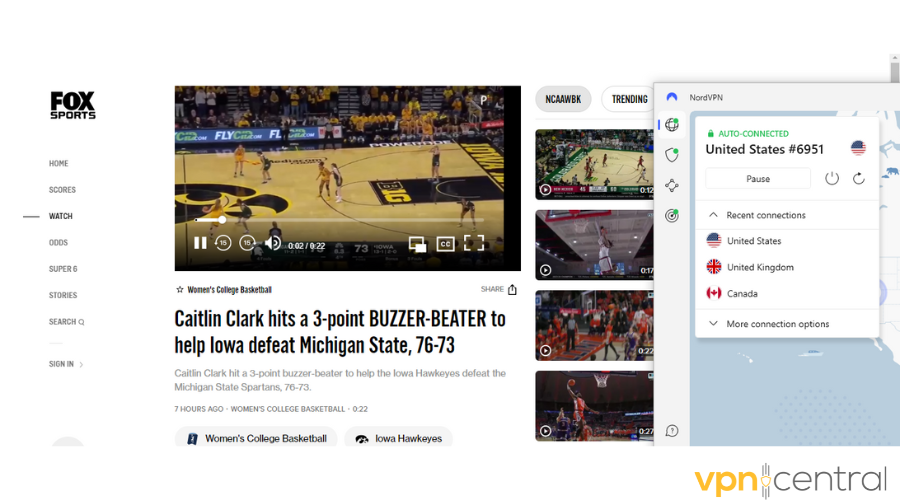900x500 pixels.
Task: Mute the video volume speaker icon
Action: click(273, 243)
